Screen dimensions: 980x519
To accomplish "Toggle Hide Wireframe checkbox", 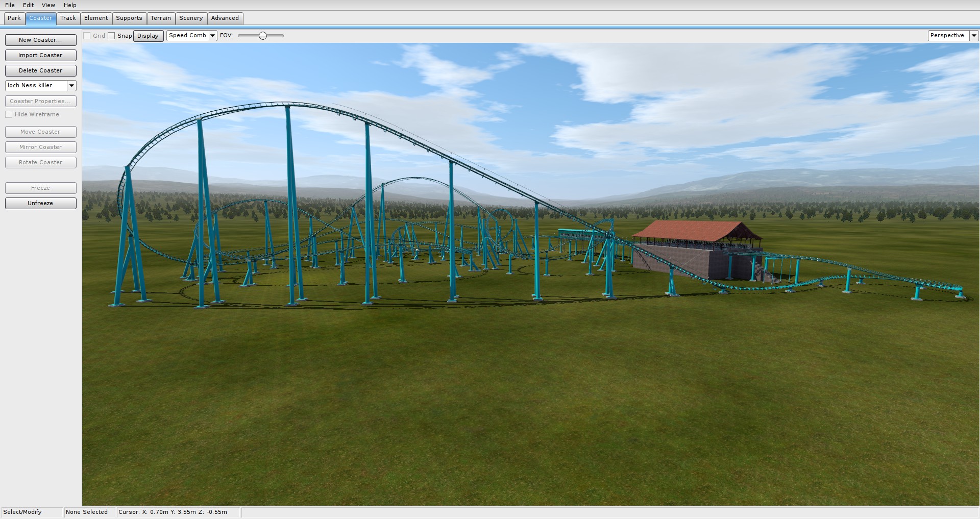I will click(9, 114).
